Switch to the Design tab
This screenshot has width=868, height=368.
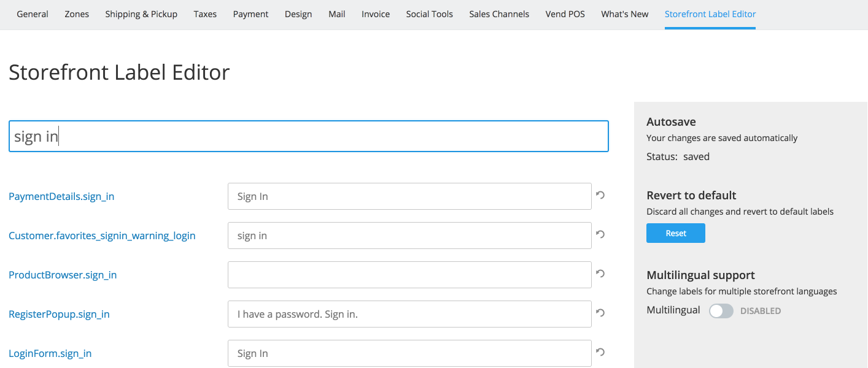[298, 14]
